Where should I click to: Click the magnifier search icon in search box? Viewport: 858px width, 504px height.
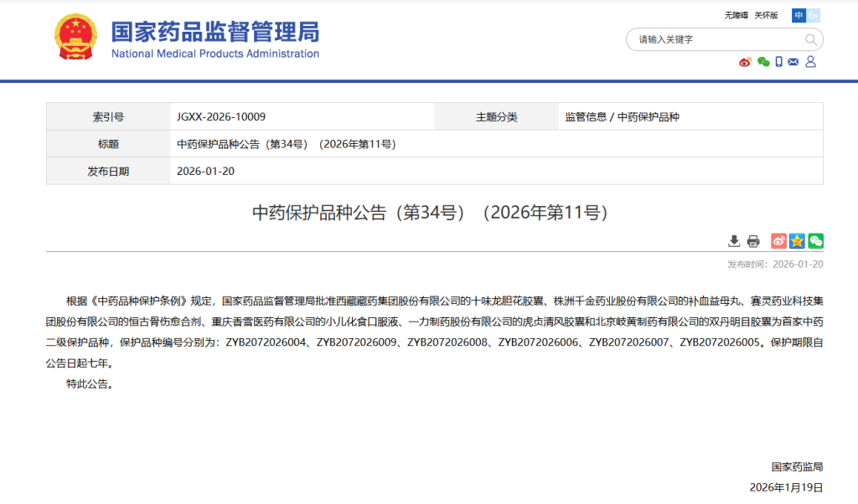(x=810, y=39)
